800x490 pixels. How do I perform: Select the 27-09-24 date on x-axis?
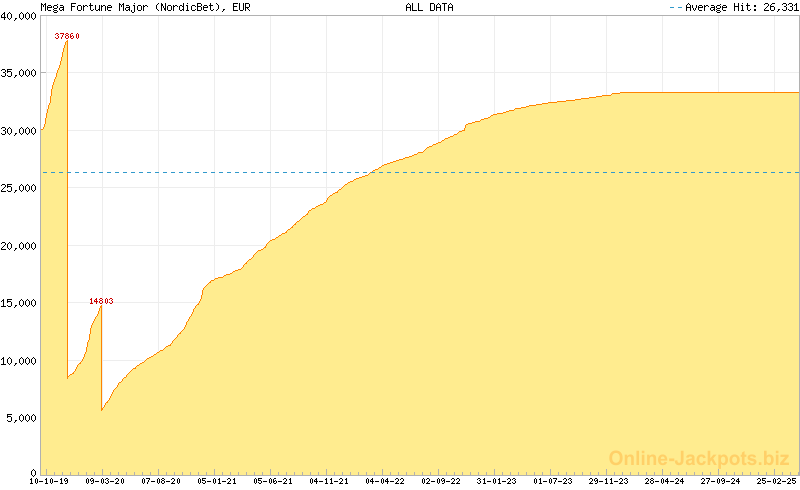(x=721, y=481)
